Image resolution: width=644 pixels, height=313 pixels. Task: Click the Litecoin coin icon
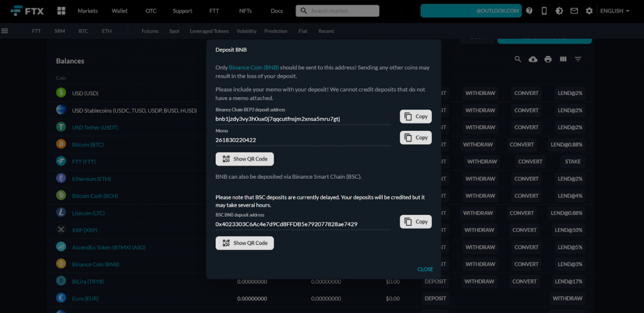[x=61, y=213]
